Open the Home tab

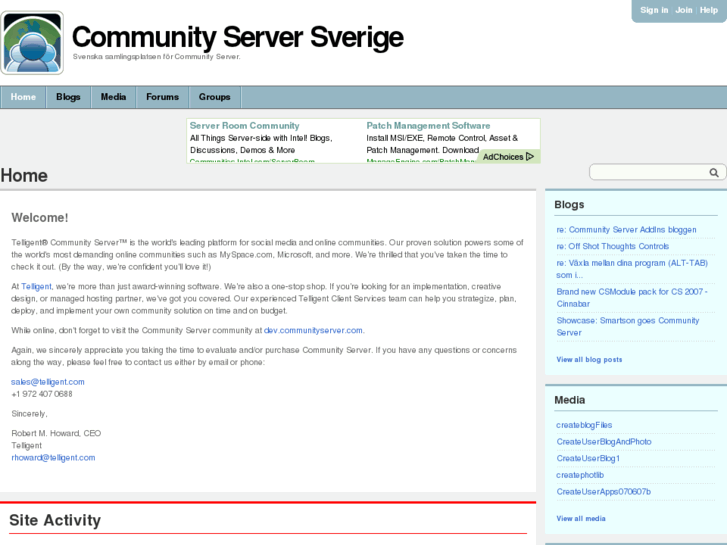(23, 97)
